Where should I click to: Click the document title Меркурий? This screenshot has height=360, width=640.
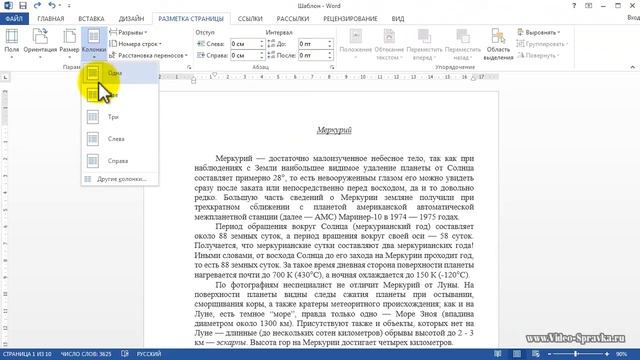tap(334, 130)
